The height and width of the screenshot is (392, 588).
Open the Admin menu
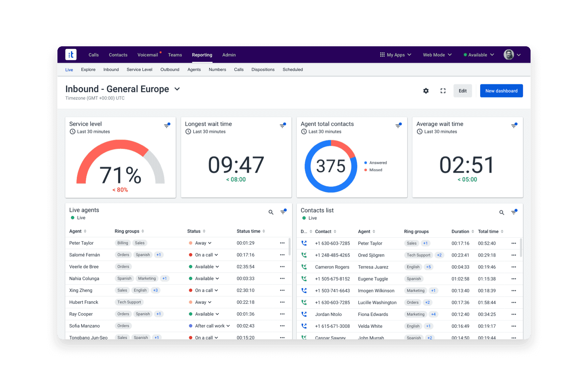tap(229, 55)
